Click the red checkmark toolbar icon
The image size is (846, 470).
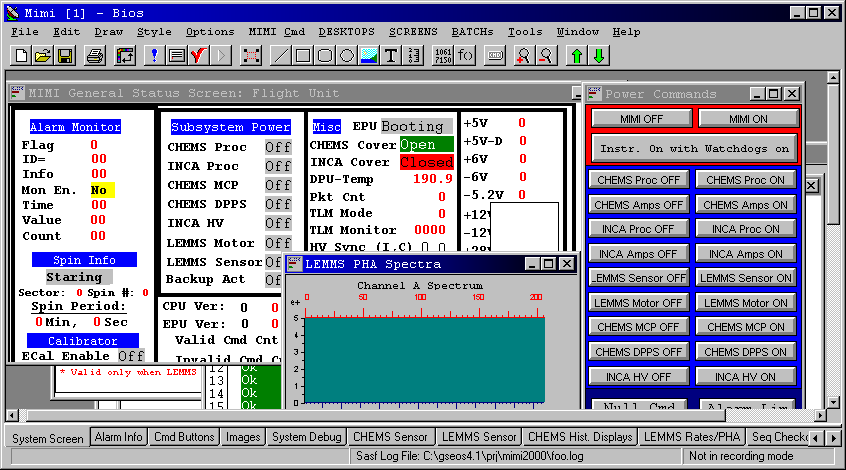tap(198, 55)
